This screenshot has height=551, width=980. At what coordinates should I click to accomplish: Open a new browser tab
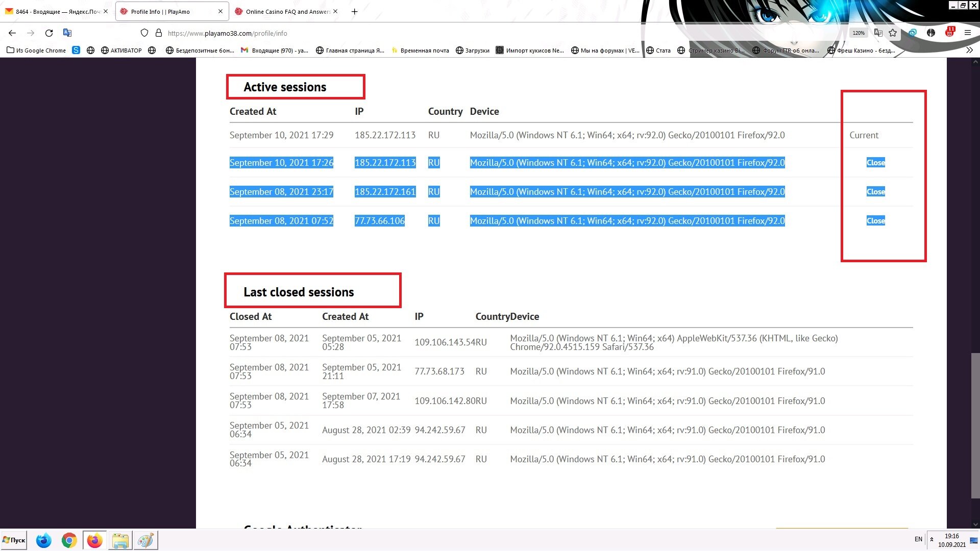[354, 12]
